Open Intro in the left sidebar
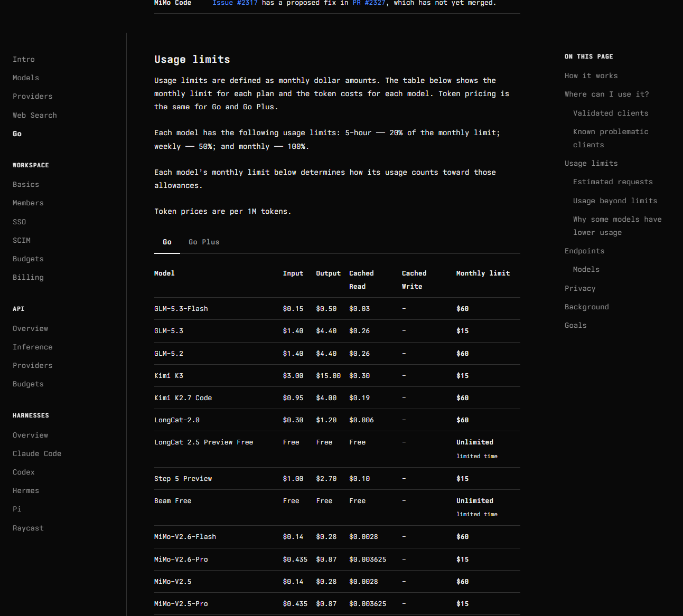The image size is (683, 616). [x=24, y=59]
